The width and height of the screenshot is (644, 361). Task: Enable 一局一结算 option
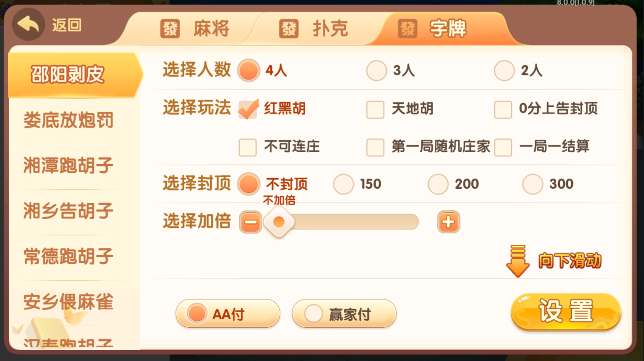click(503, 147)
